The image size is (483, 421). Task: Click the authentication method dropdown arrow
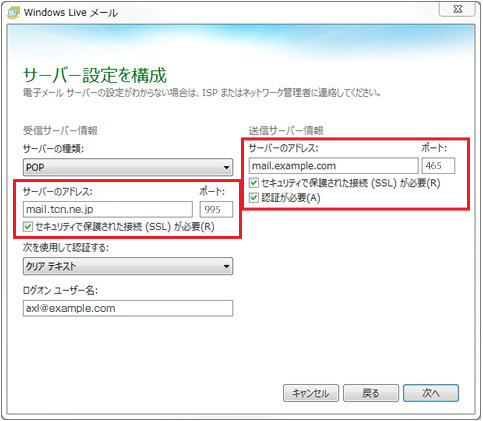coord(226,266)
